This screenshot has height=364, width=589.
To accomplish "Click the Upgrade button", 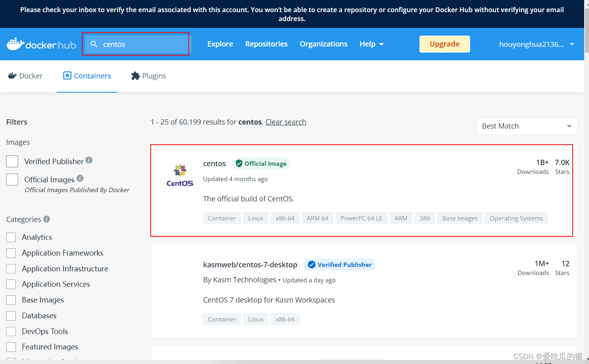I will (445, 44).
